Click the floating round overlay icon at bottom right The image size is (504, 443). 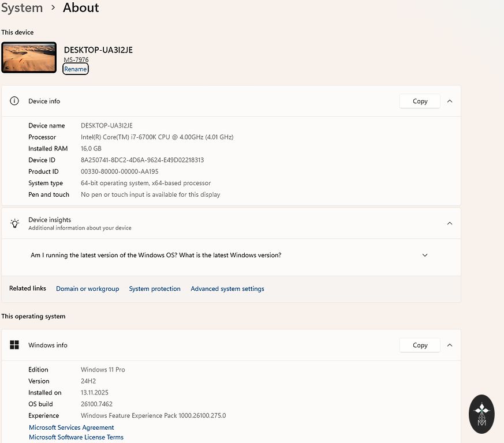pyautogui.click(x=481, y=414)
